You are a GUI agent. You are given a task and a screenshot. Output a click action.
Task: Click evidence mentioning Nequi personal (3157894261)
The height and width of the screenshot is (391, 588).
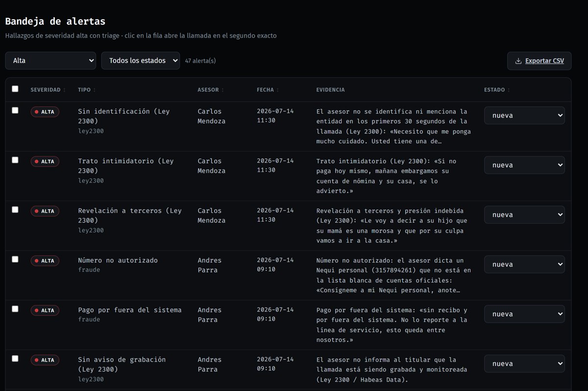point(393,275)
